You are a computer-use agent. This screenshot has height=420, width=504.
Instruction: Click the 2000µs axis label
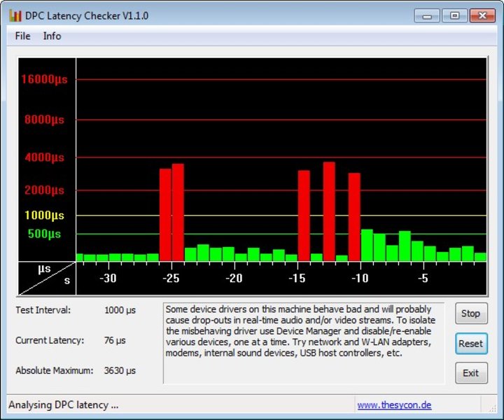tap(44, 190)
